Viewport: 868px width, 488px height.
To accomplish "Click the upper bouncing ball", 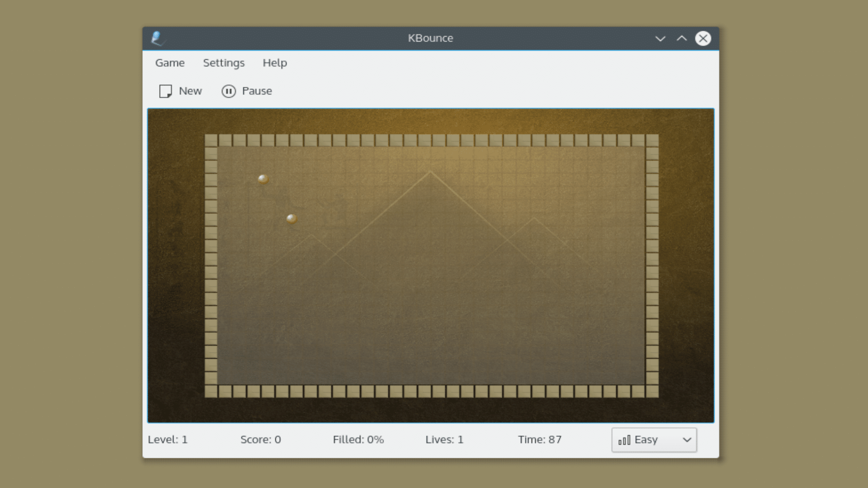I will [x=263, y=179].
